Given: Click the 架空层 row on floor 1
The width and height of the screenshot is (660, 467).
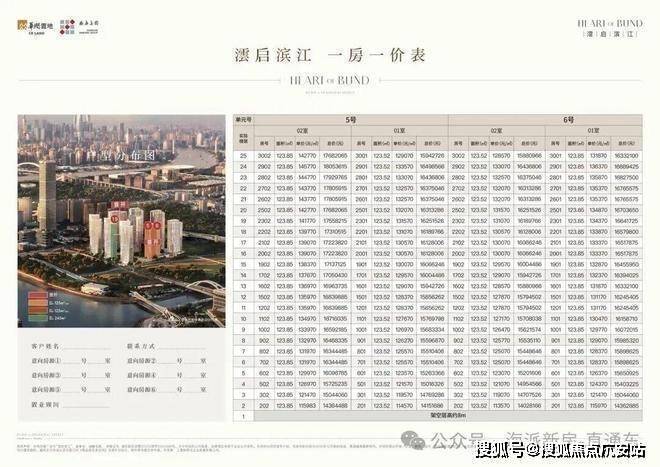Looking at the screenshot, I should point(448,416).
